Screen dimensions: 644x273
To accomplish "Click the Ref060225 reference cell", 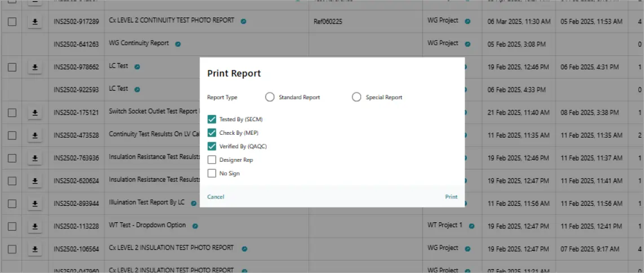I will [x=328, y=21].
